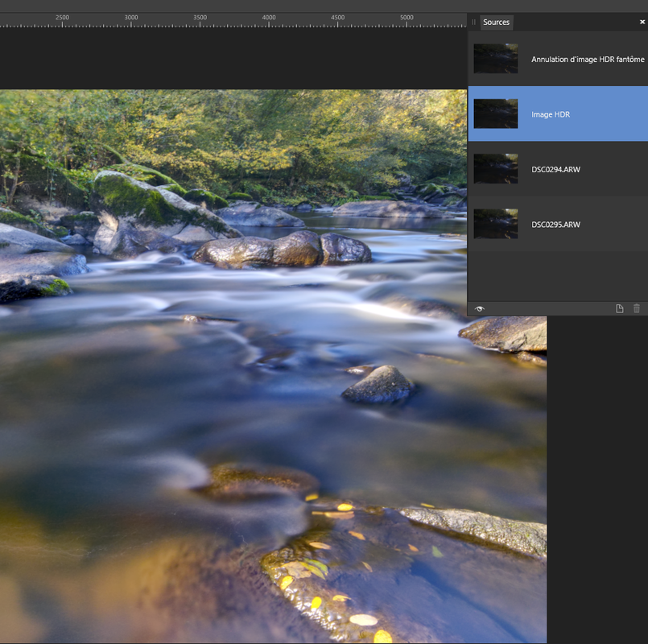Viewport: 648px width, 644px height.
Task: Select the Sources tab
Action: coord(496,22)
